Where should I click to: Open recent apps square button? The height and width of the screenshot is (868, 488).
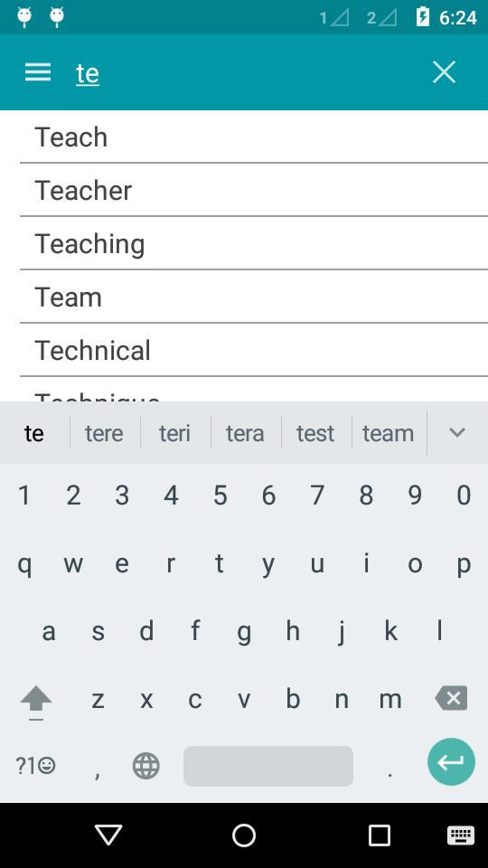(379, 835)
